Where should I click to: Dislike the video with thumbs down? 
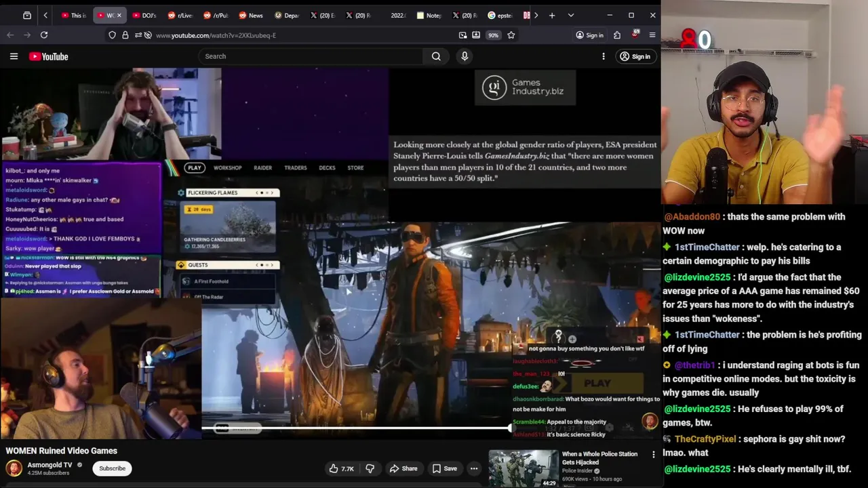coord(370,468)
